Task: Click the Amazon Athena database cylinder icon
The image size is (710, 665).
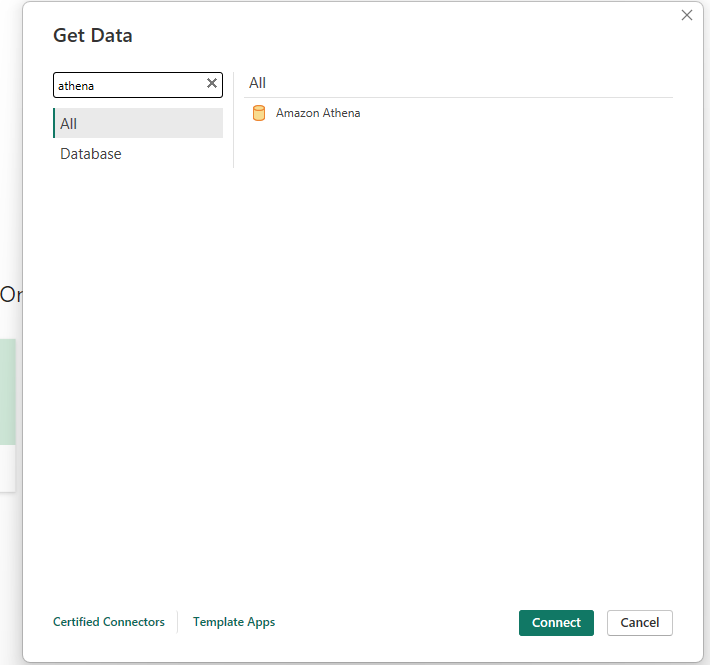Action: (259, 113)
